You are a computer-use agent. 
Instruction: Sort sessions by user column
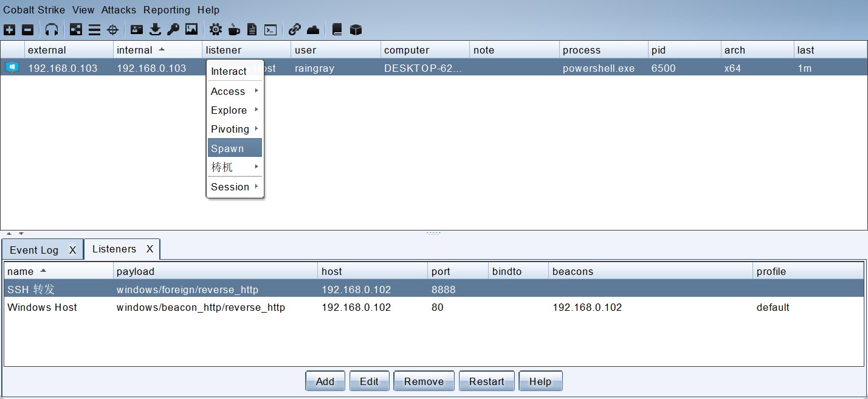(336, 50)
